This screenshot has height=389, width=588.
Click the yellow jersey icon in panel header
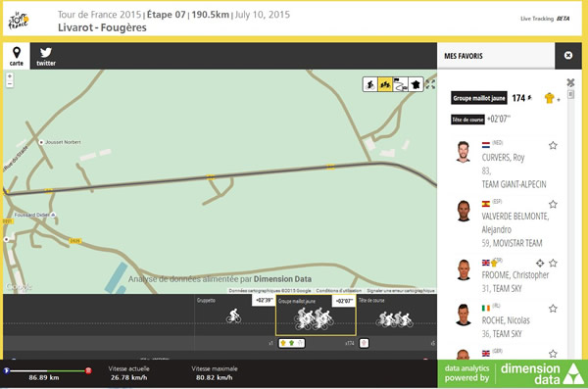pos(550,98)
